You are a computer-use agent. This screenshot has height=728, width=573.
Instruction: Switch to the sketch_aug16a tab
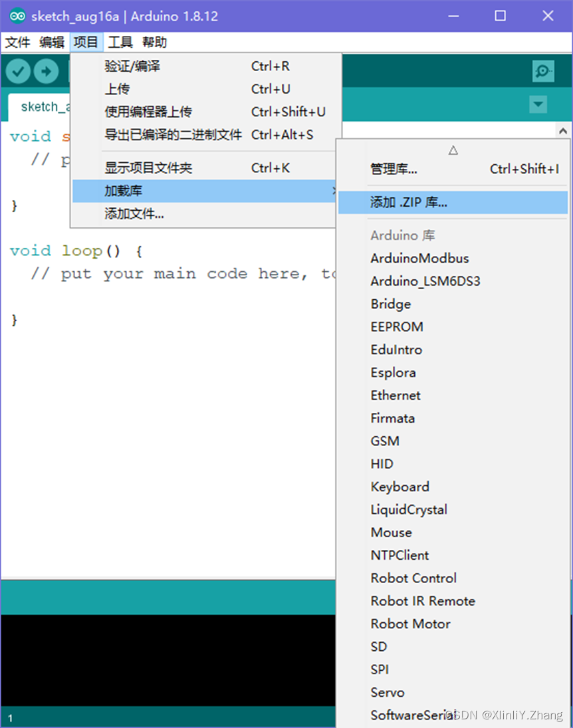(39, 107)
